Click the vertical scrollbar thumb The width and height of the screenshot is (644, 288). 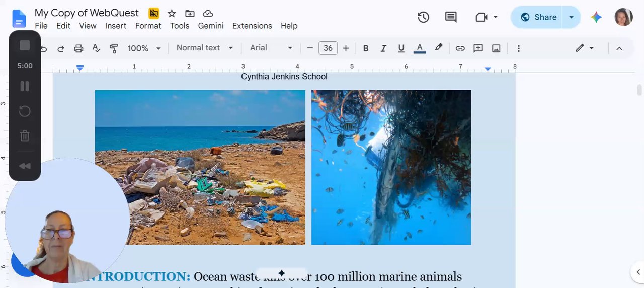pos(639,90)
